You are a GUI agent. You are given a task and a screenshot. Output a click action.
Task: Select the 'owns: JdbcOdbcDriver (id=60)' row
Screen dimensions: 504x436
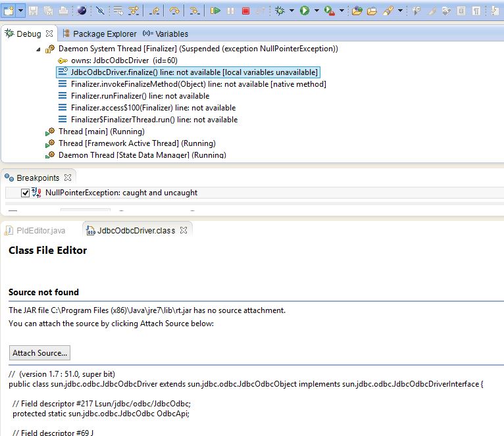point(118,61)
